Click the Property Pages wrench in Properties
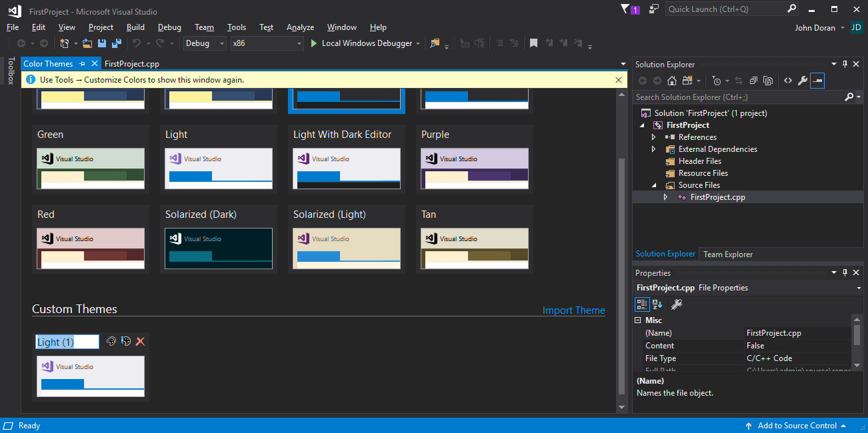 coord(676,304)
